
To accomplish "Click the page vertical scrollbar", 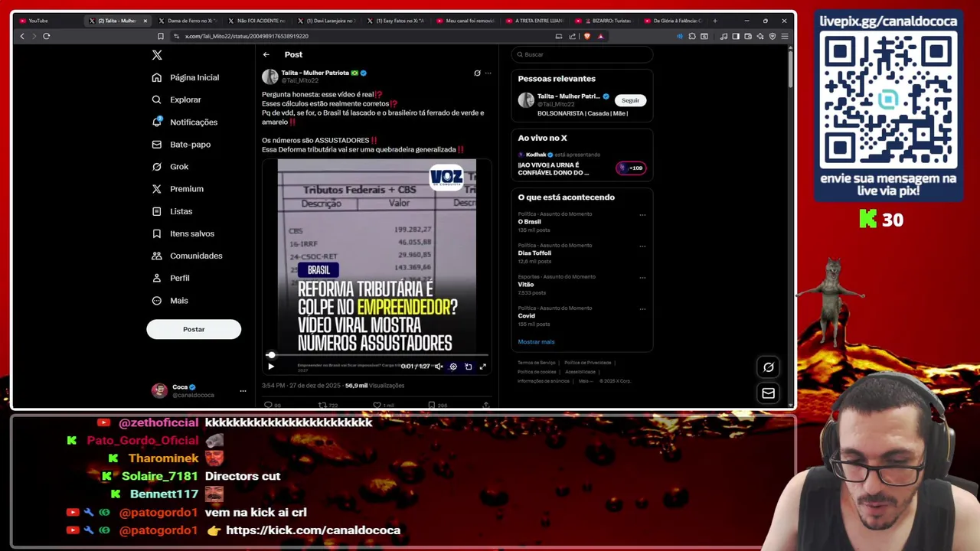I will (x=790, y=69).
